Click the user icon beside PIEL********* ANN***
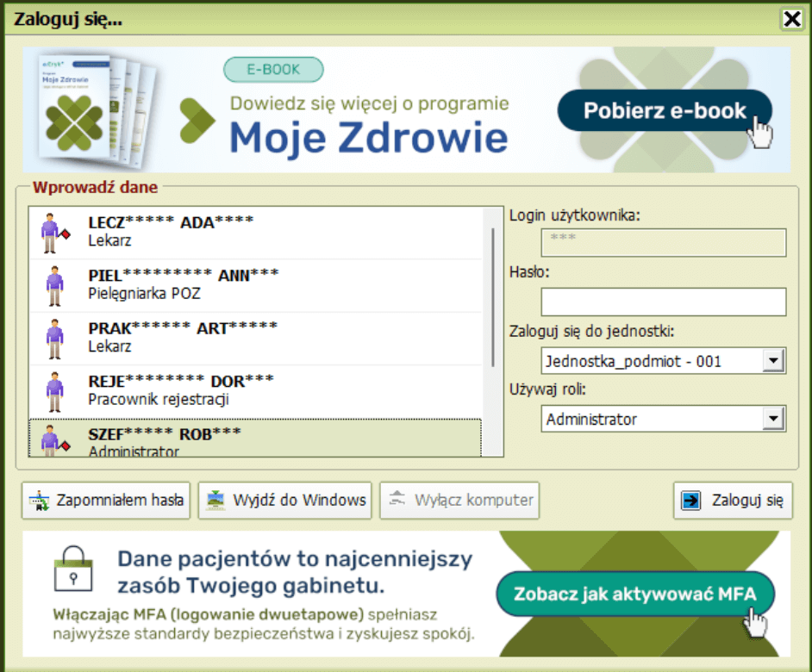This screenshot has width=812, height=672. [x=54, y=286]
